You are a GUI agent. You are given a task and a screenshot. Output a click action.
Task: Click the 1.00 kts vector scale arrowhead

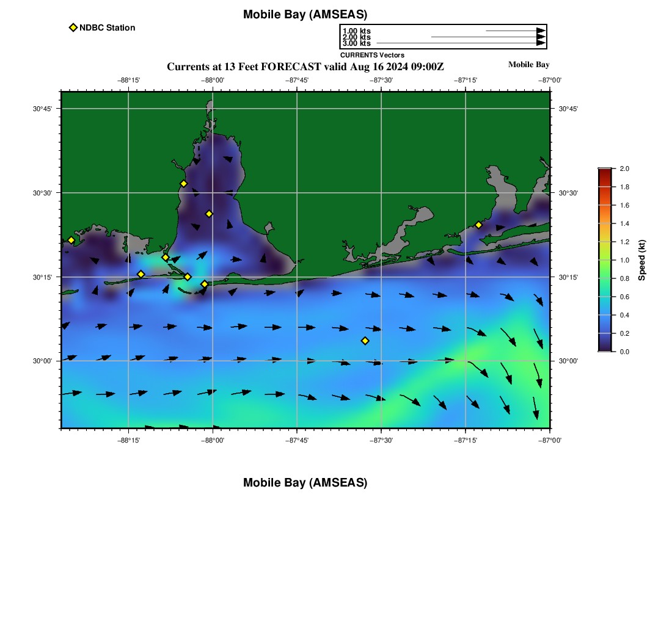click(x=541, y=31)
